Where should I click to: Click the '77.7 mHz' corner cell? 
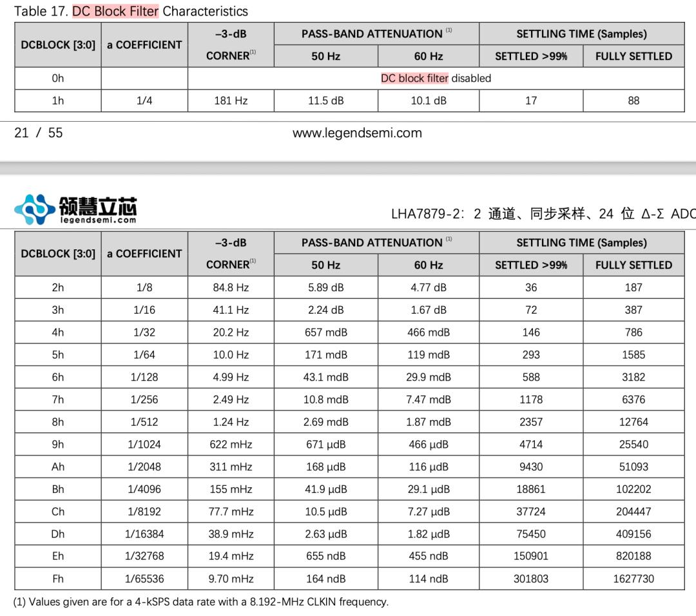tap(231, 512)
